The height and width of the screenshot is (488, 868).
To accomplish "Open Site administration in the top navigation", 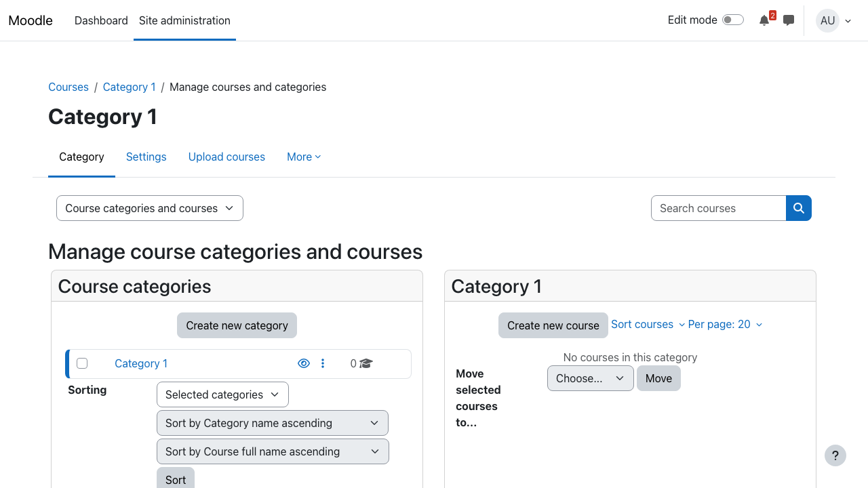I will point(184,20).
